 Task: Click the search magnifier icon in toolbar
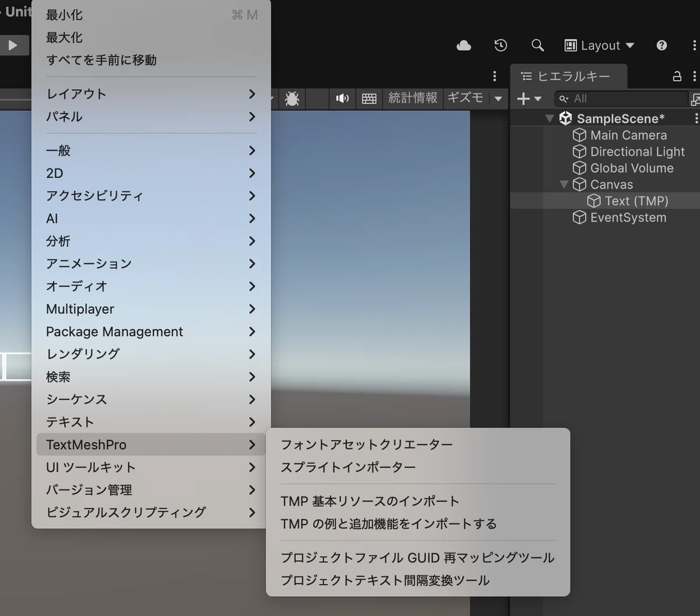click(x=537, y=45)
